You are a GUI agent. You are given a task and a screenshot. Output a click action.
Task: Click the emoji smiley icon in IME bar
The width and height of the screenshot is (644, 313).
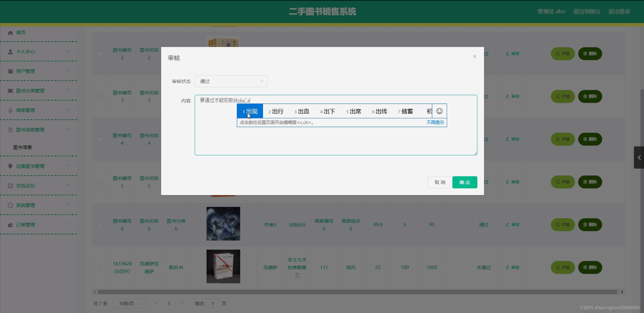(439, 111)
